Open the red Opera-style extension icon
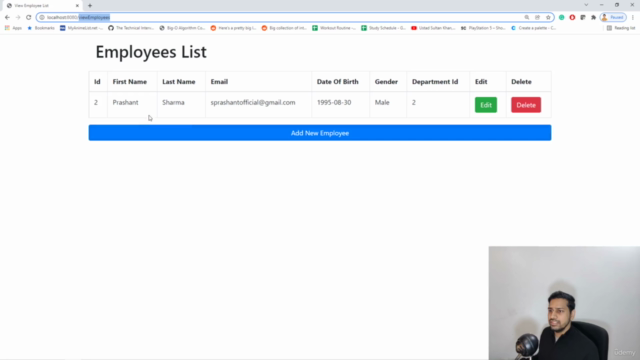The image size is (640, 360). 572,17
